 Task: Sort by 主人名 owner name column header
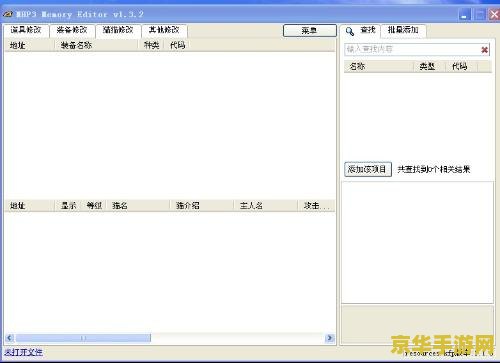coord(265,206)
